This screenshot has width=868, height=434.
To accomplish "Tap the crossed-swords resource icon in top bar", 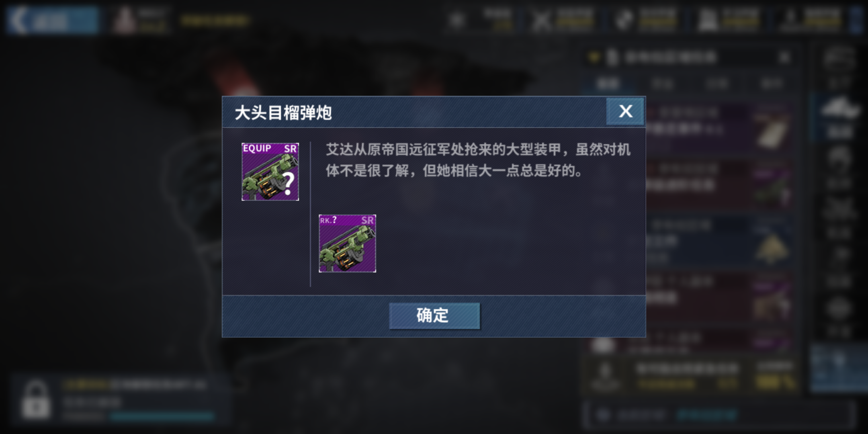I will [x=541, y=20].
